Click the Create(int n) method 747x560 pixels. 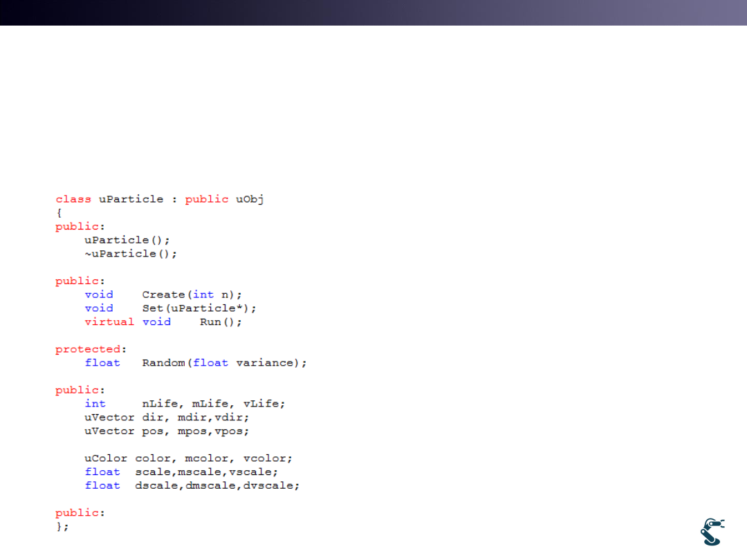click(192, 295)
